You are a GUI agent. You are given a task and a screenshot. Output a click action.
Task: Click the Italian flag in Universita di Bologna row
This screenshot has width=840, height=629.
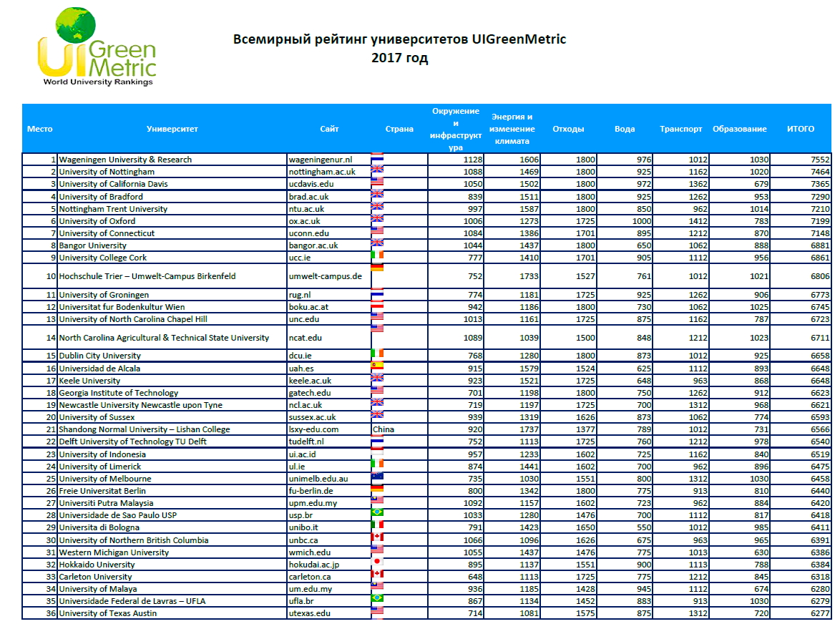coord(377,525)
